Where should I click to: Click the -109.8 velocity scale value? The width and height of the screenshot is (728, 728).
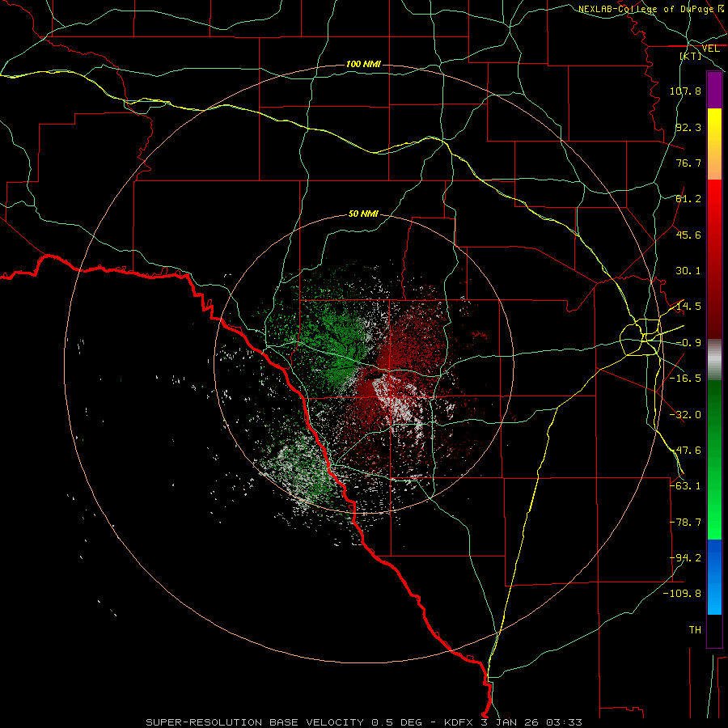682,594
